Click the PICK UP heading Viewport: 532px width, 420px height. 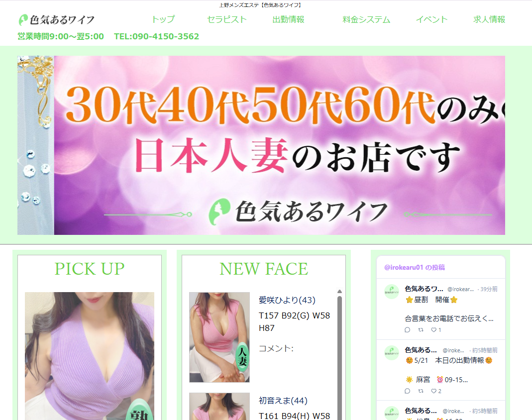click(90, 269)
